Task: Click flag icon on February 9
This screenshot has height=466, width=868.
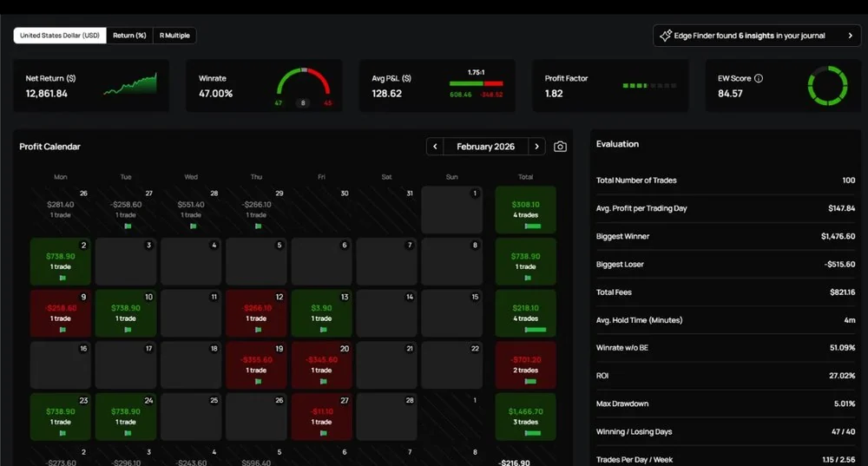Action: 62,329
